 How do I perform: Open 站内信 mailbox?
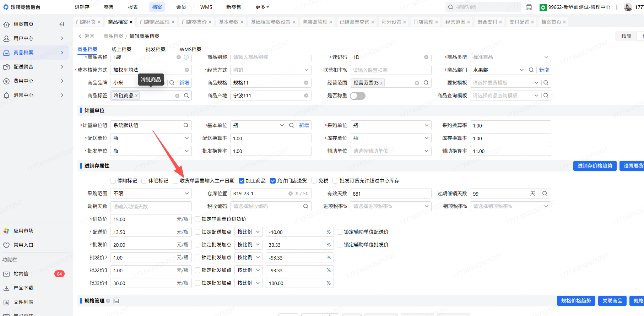coord(34,274)
